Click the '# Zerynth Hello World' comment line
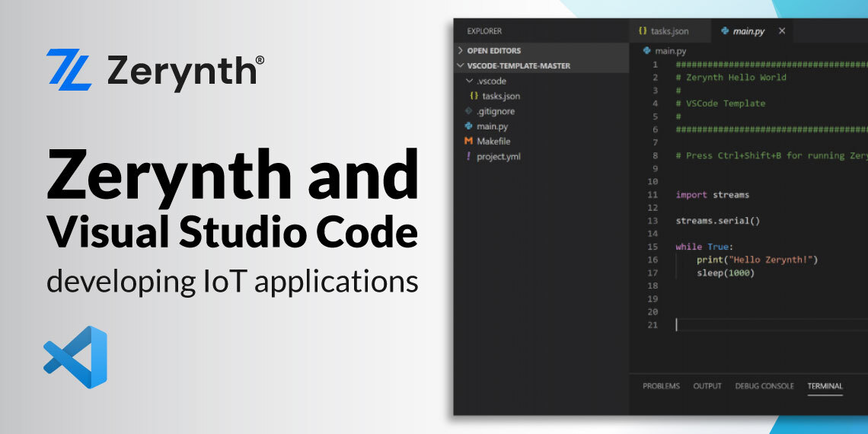868x434 pixels. point(731,78)
